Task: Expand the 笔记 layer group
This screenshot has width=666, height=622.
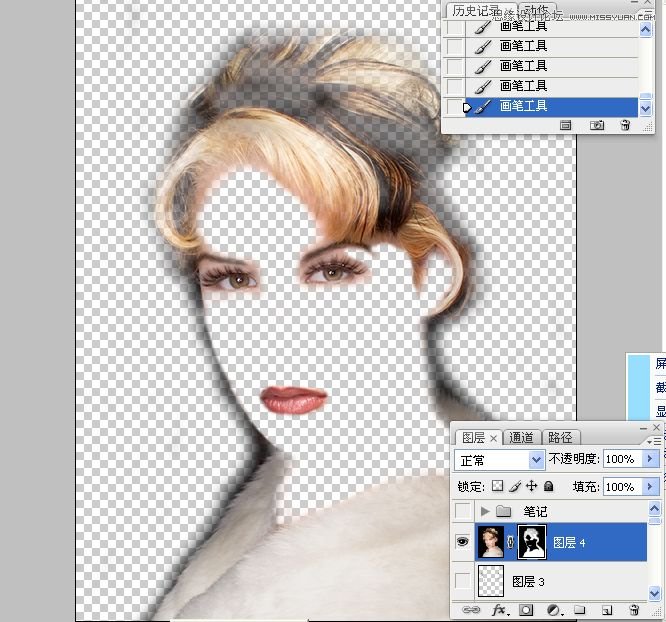Action: (x=485, y=511)
